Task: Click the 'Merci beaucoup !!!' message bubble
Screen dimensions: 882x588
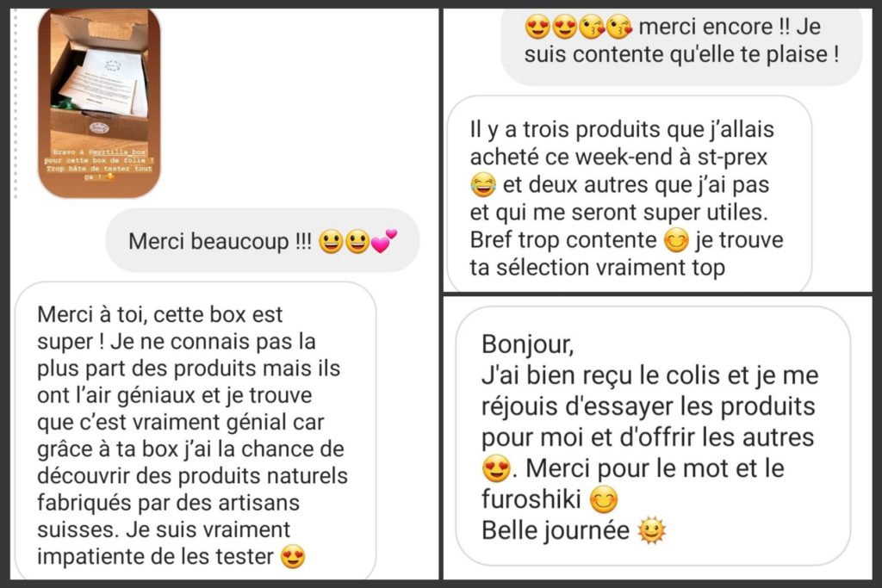Action: point(262,240)
